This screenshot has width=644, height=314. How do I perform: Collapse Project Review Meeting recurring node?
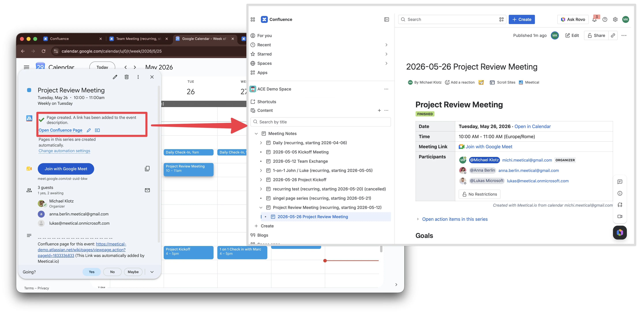pos(261,207)
